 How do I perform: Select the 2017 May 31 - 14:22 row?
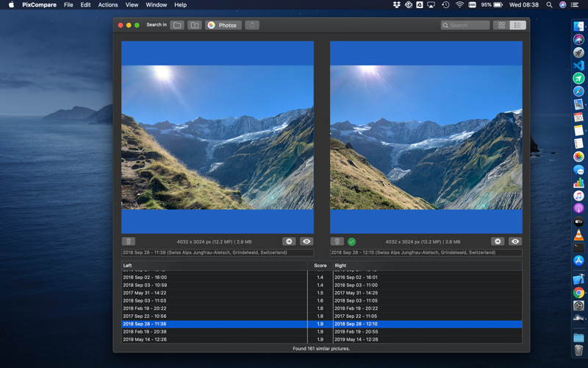[x=213, y=293]
